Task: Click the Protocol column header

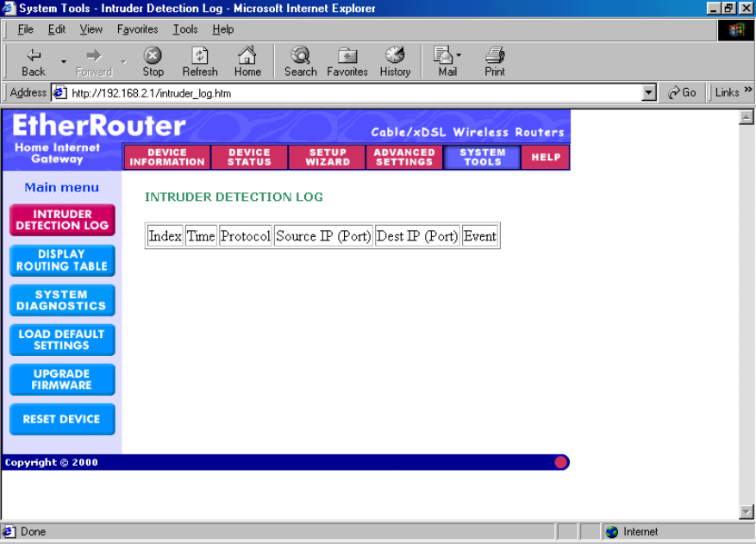Action: (x=246, y=236)
